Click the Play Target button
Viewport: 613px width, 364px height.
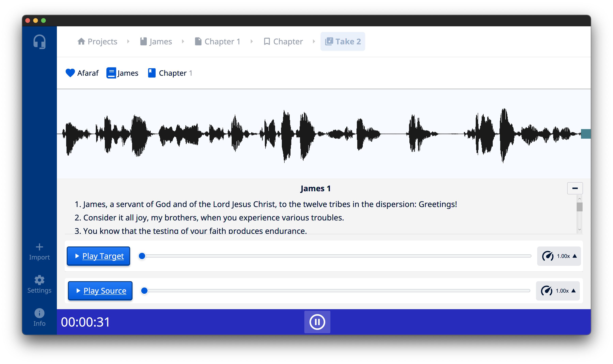98,256
